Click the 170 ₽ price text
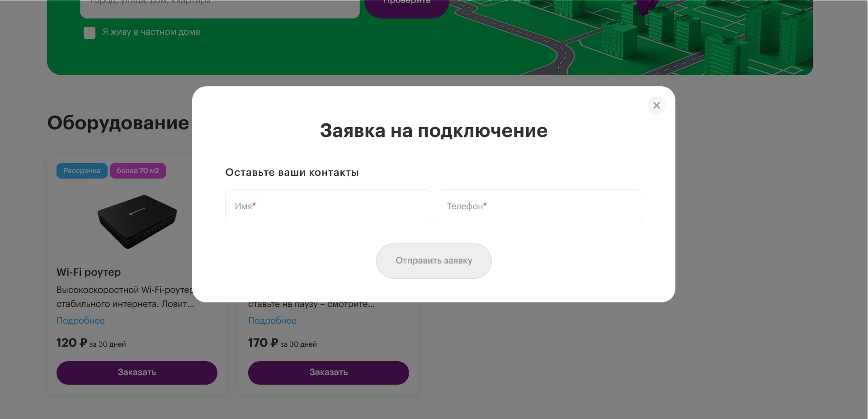Image resolution: width=868 pixels, height=419 pixels. (x=260, y=342)
